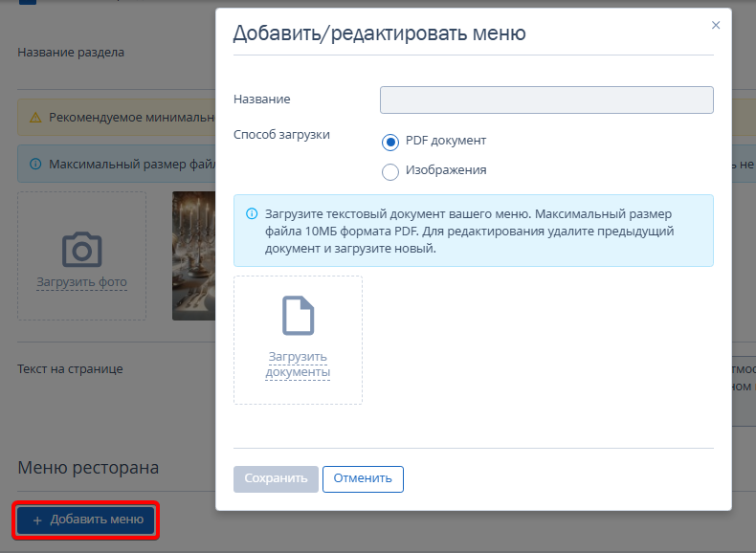Click the disabled Сохранить button
756x553 pixels.
276,478
